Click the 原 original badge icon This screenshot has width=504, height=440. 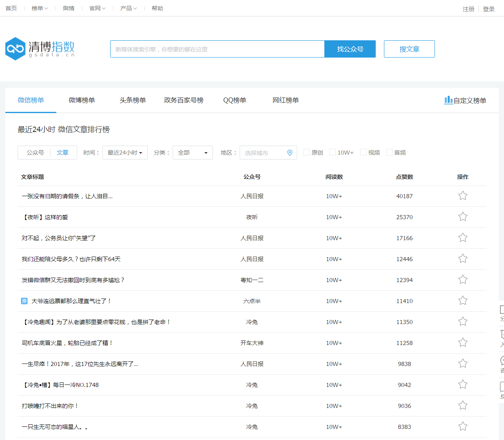[24, 301]
